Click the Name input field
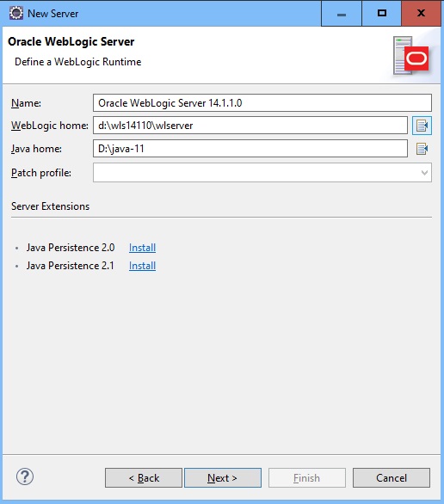The width and height of the screenshot is (444, 504). pyautogui.click(x=262, y=103)
